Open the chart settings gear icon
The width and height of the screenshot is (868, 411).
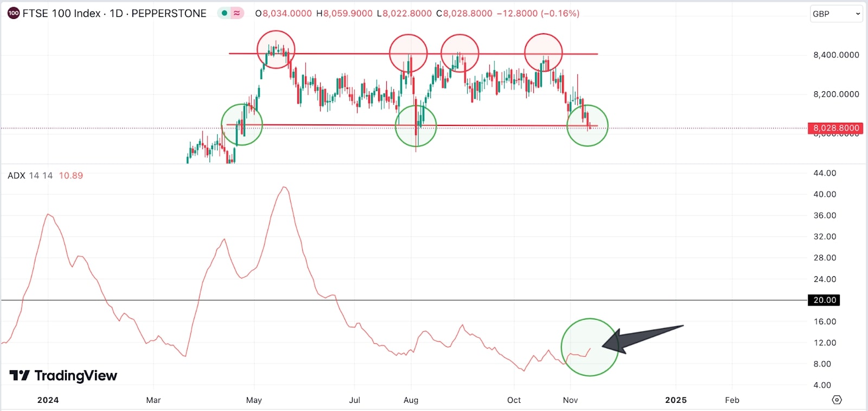837,400
